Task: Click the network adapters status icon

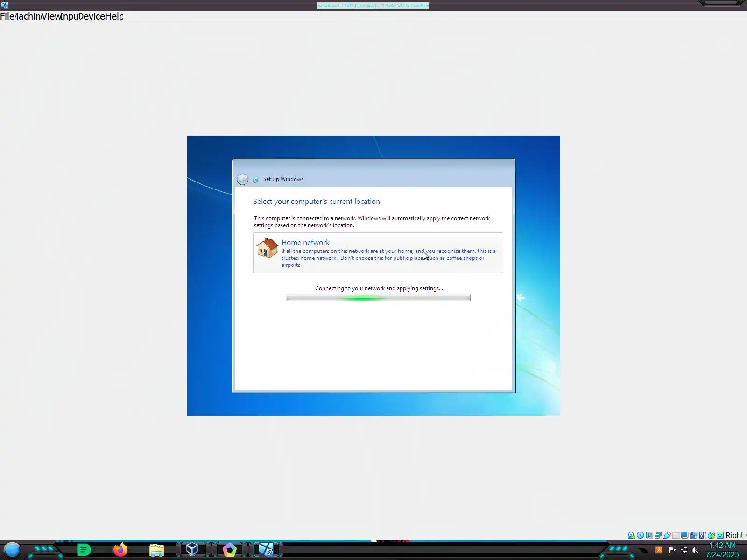Action: click(x=658, y=535)
